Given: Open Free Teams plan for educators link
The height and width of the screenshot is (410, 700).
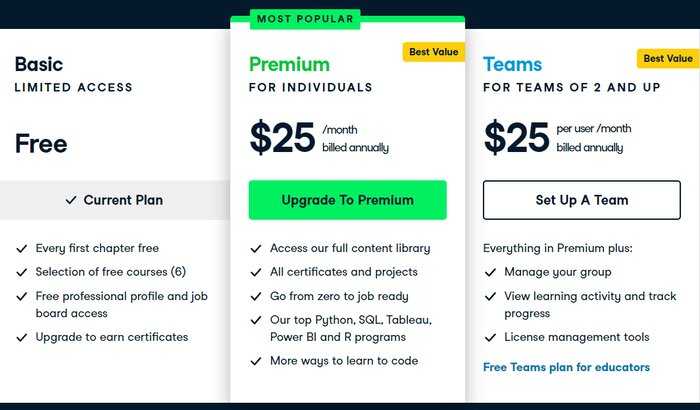Looking at the screenshot, I should tap(566, 367).
